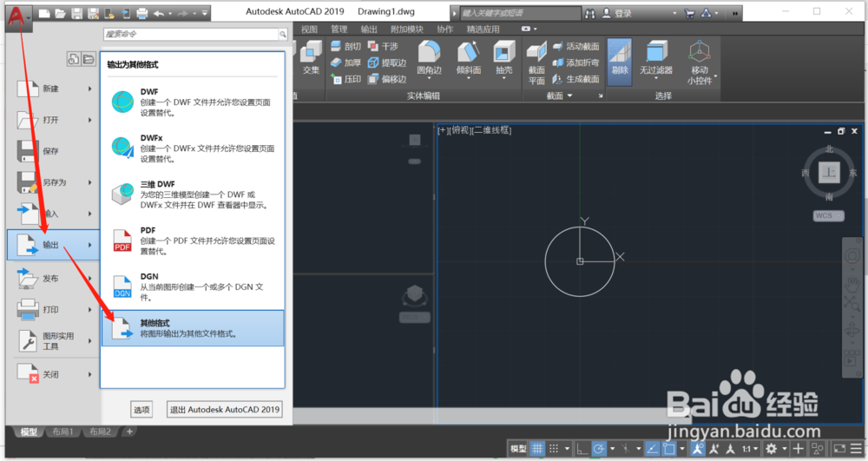Toggle object snap tracking in status bar

652,449
